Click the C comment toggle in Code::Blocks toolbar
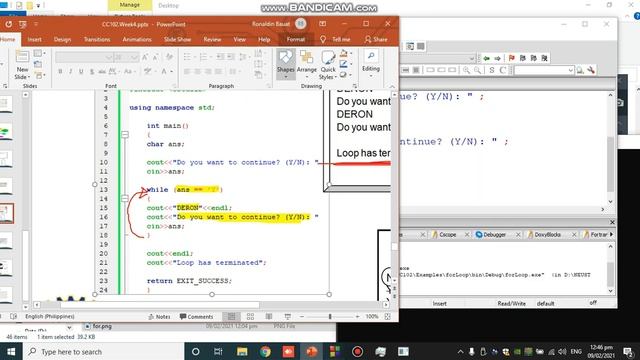 click(502, 70)
